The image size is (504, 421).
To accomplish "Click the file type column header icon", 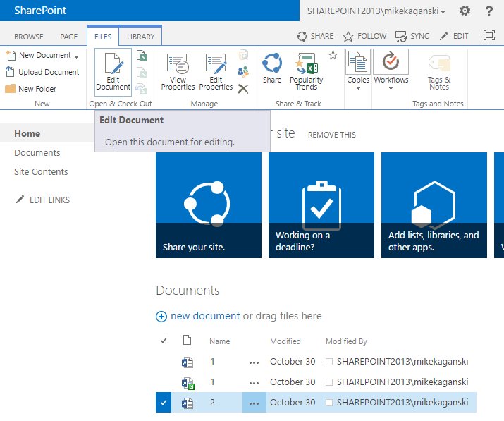I will pos(187,340).
